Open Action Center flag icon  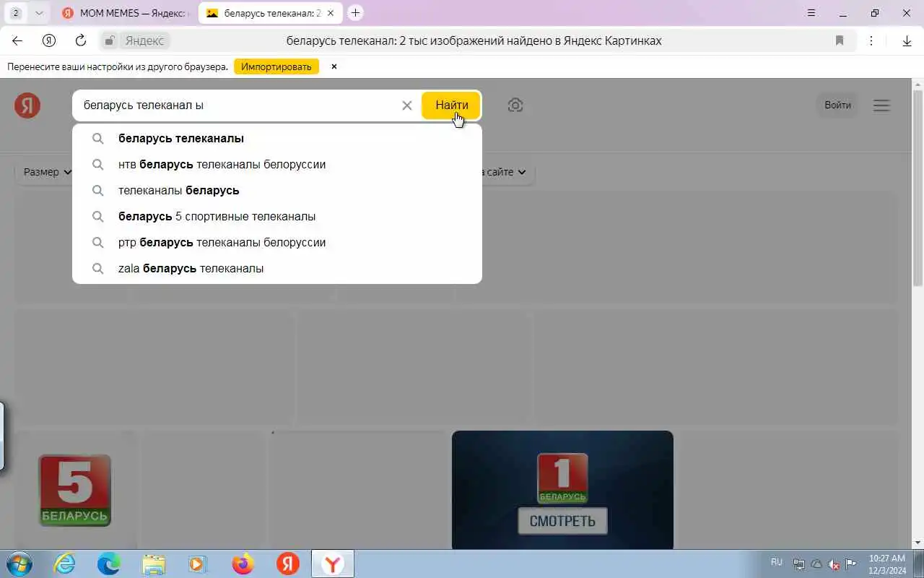[x=851, y=564]
